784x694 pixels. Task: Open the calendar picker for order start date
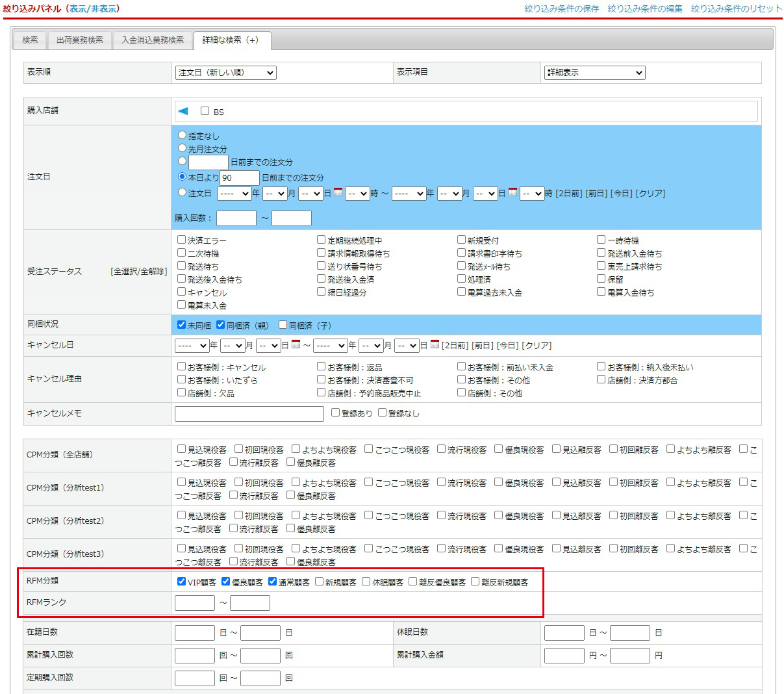[x=338, y=192]
